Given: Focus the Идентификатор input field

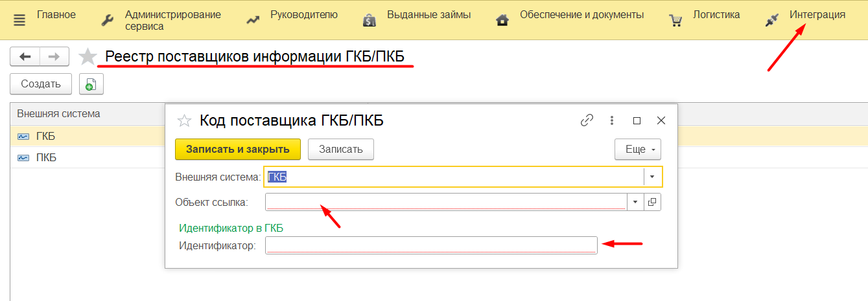Looking at the screenshot, I should coord(431,245).
